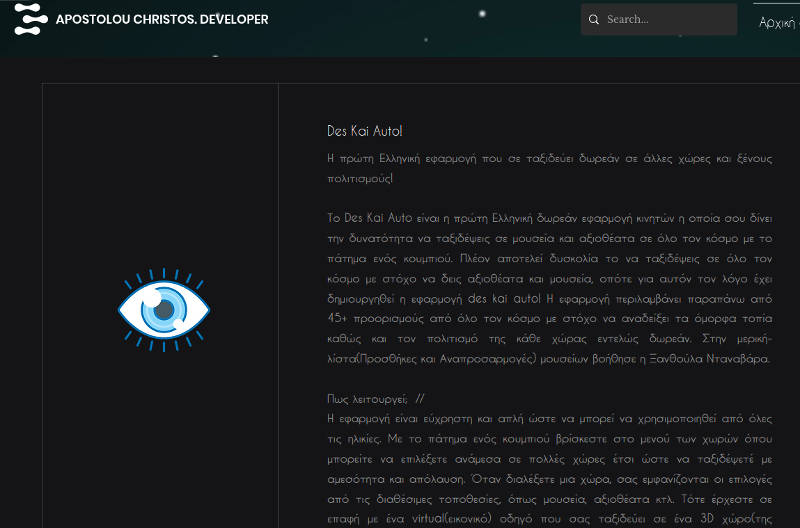Screen dimensions: 800x528
Task: Click the search magnifier icon
Action: tap(593, 19)
